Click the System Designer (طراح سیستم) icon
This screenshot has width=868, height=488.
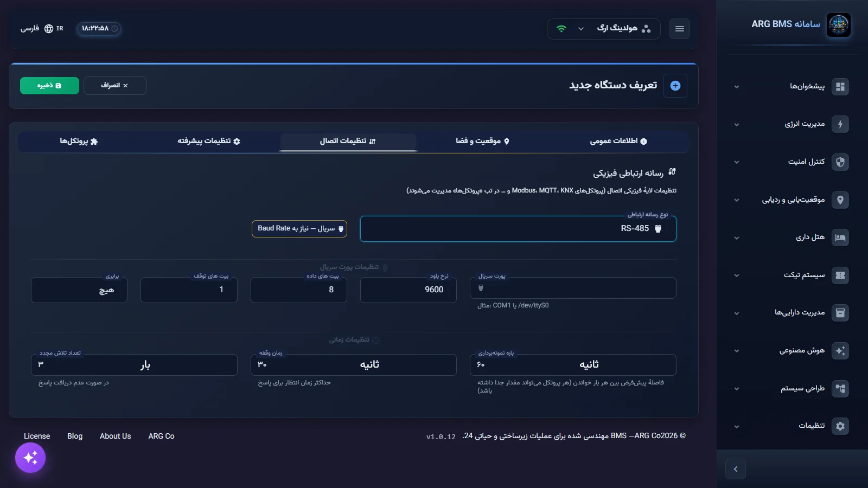(x=840, y=389)
